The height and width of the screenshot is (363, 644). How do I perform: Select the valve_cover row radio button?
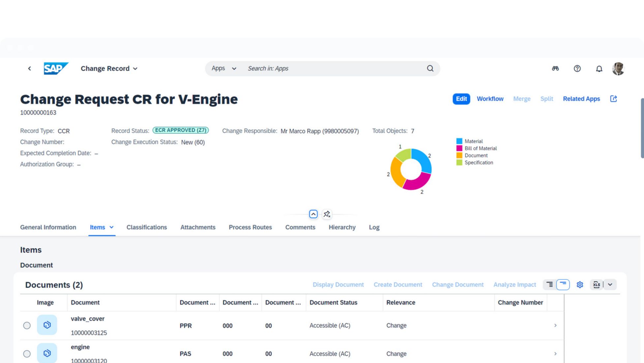click(x=27, y=325)
